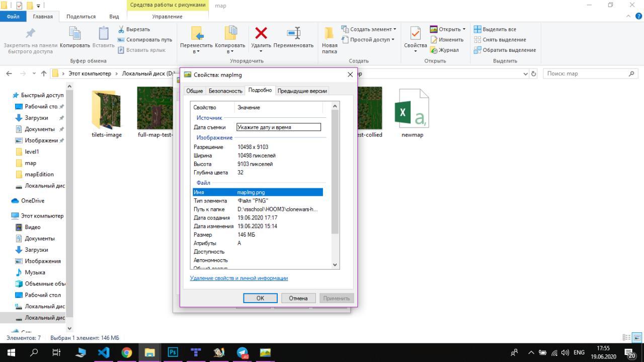Click Изменить in the Открыть group
The height and width of the screenshot is (362, 644).
(x=447, y=40)
